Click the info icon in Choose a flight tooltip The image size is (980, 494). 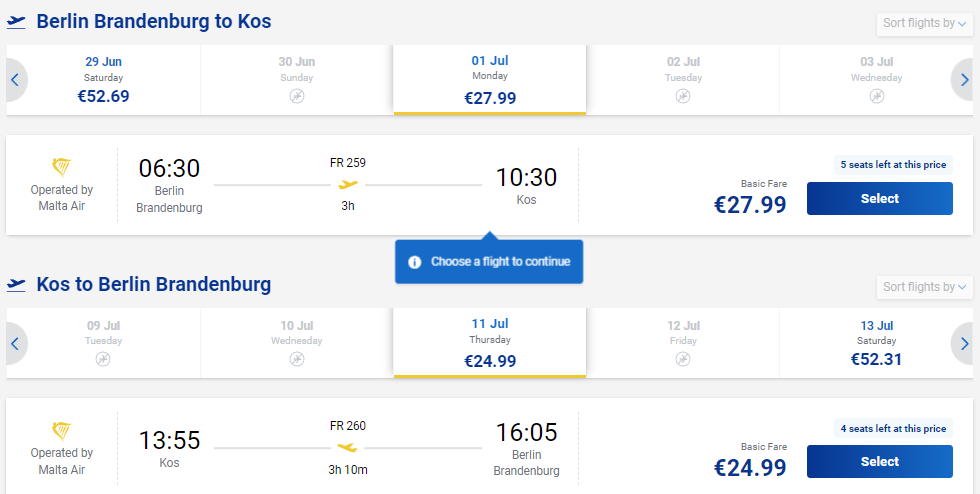(414, 262)
